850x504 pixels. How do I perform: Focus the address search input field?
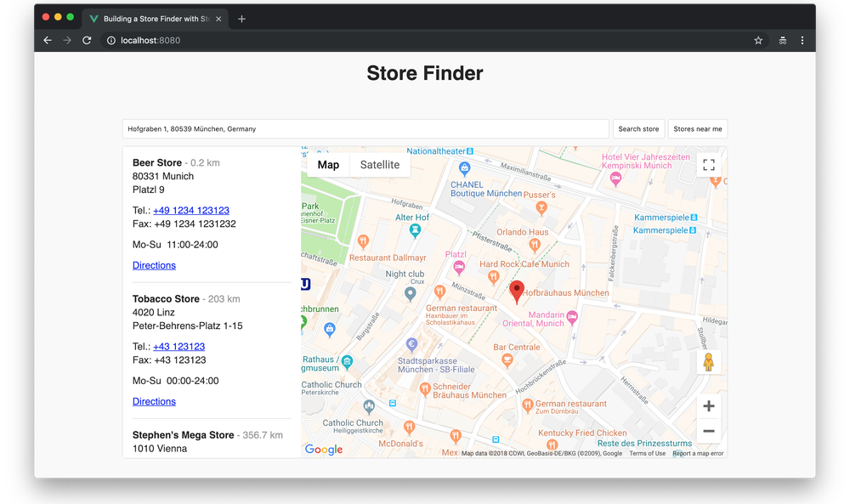point(365,129)
